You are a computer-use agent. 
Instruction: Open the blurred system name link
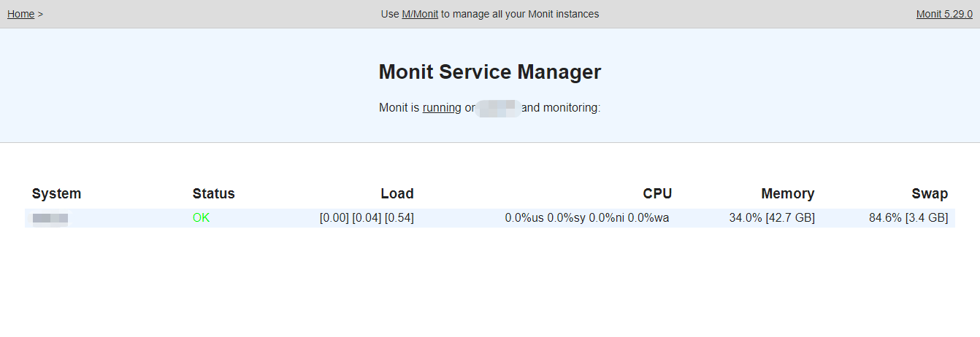point(50,217)
